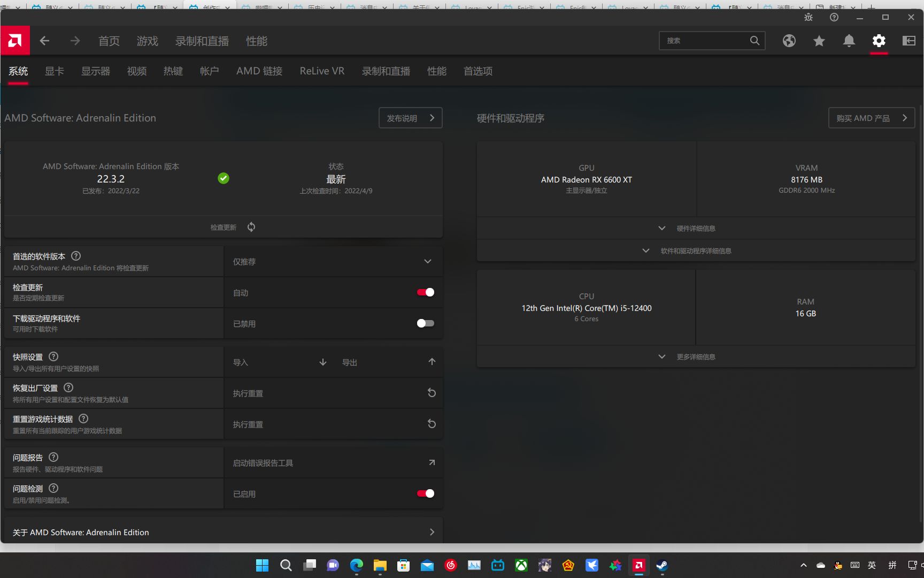The height and width of the screenshot is (578, 924).
Task: Click help icon next to 重置游戏统计数据
Action: (83, 419)
